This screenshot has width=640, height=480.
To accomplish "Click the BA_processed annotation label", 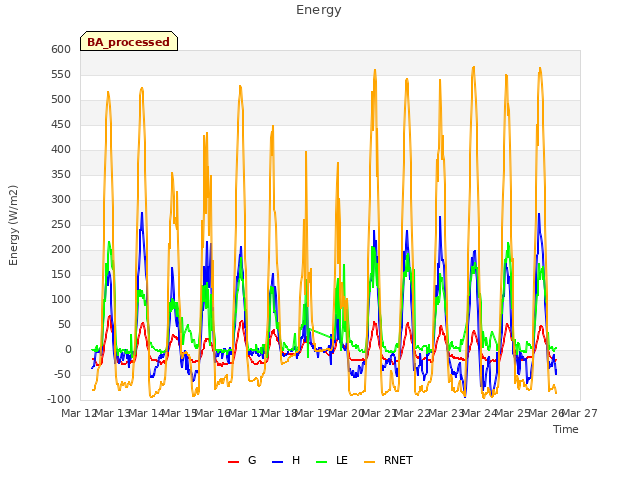I will pyautogui.click(x=129, y=41).
